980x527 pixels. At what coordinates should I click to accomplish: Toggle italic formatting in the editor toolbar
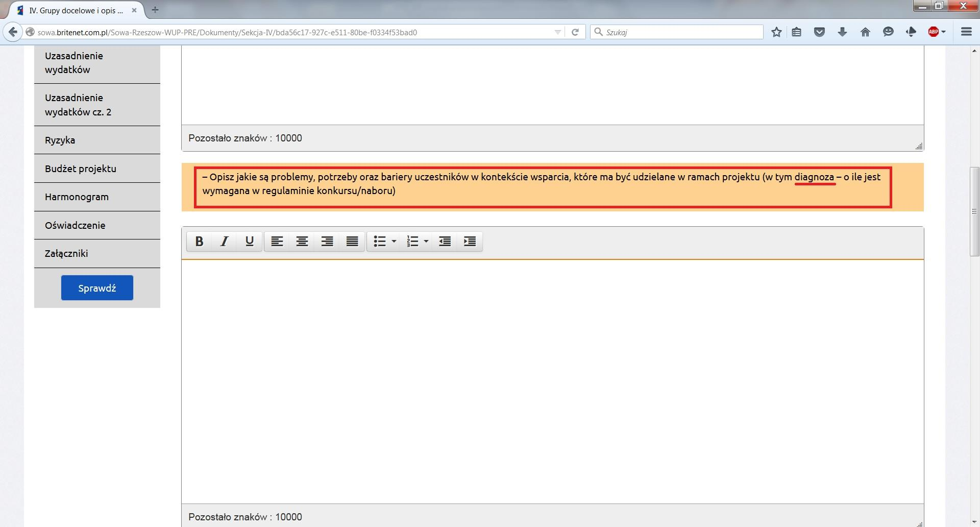[x=225, y=241]
